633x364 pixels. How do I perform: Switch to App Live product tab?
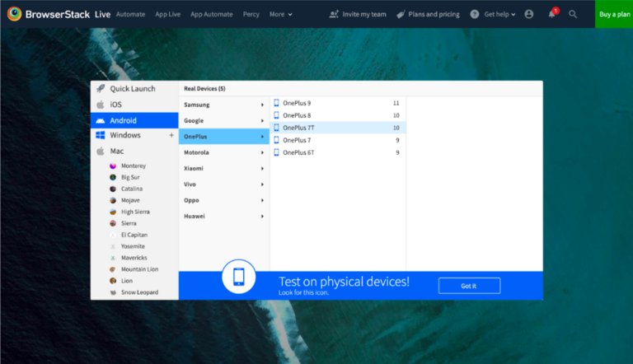point(167,14)
